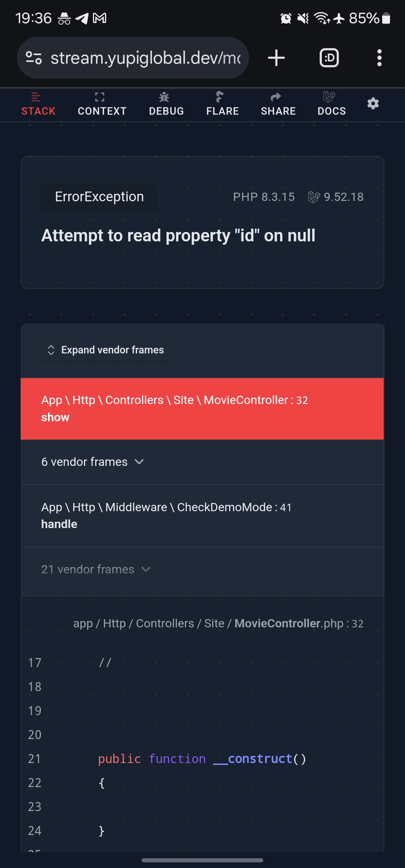Tap the ErrorException class badge
This screenshot has width=405, height=868.
99,197
